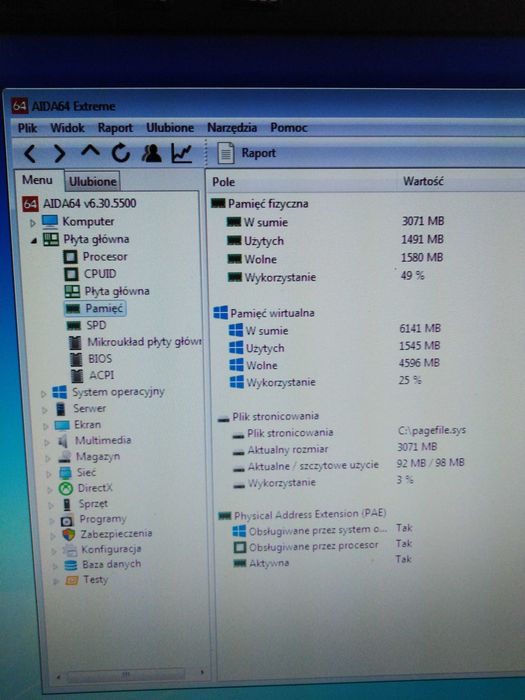525x700 pixels.
Task: Select the CPUID chip icon in tree
Action: coord(71,274)
